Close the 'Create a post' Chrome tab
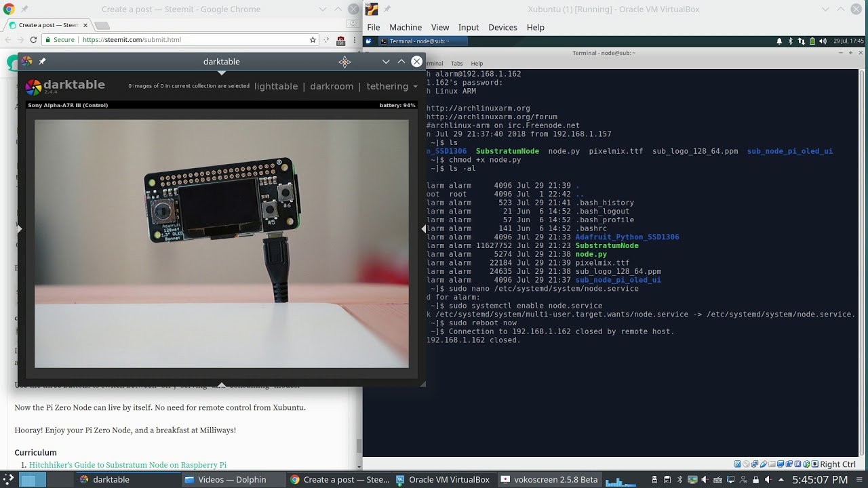868x488 pixels. click(x=85, y=25)
